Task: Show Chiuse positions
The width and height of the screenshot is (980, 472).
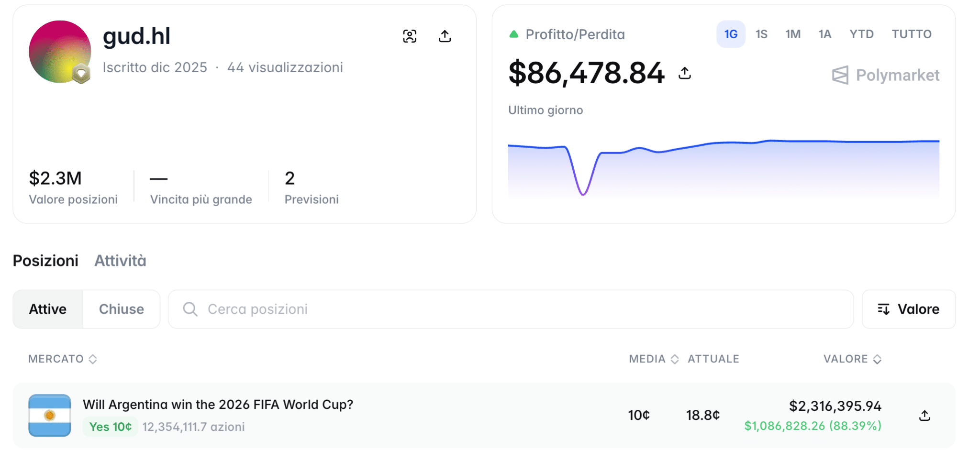Action: [x=122, y=309]
